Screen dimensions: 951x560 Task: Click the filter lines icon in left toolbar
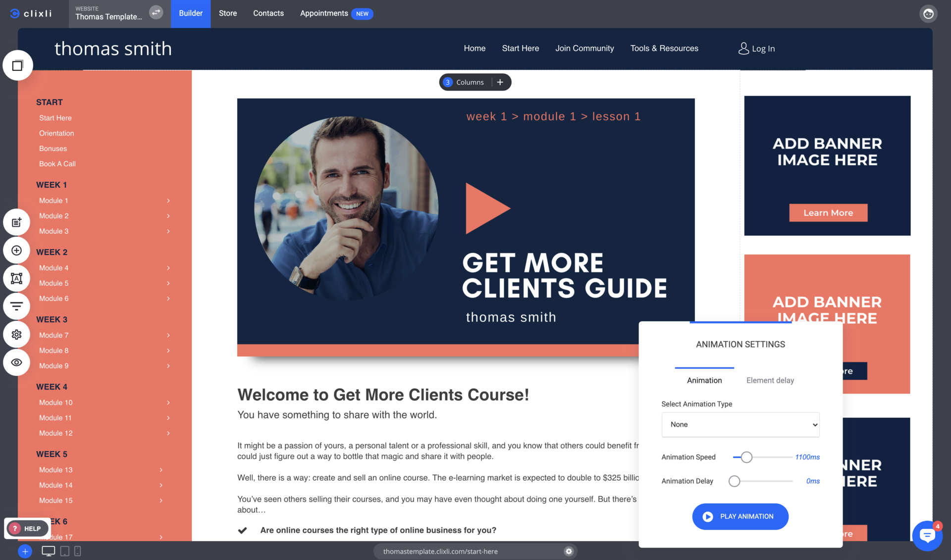coord(16,306)
